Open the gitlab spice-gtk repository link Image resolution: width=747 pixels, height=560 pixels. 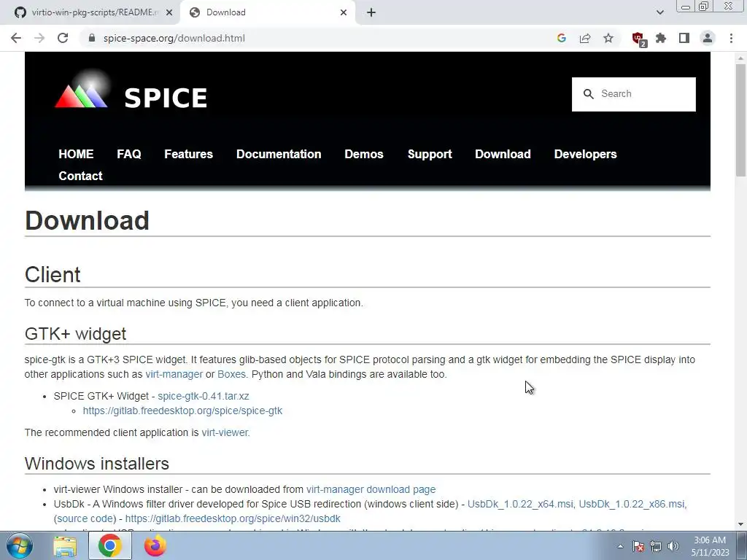pos(182,411)
